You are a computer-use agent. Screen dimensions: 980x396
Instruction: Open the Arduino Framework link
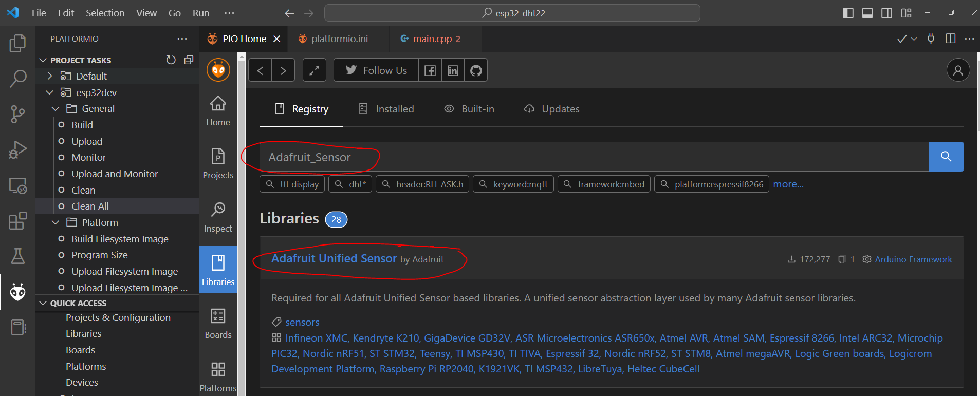pos(913,259)
